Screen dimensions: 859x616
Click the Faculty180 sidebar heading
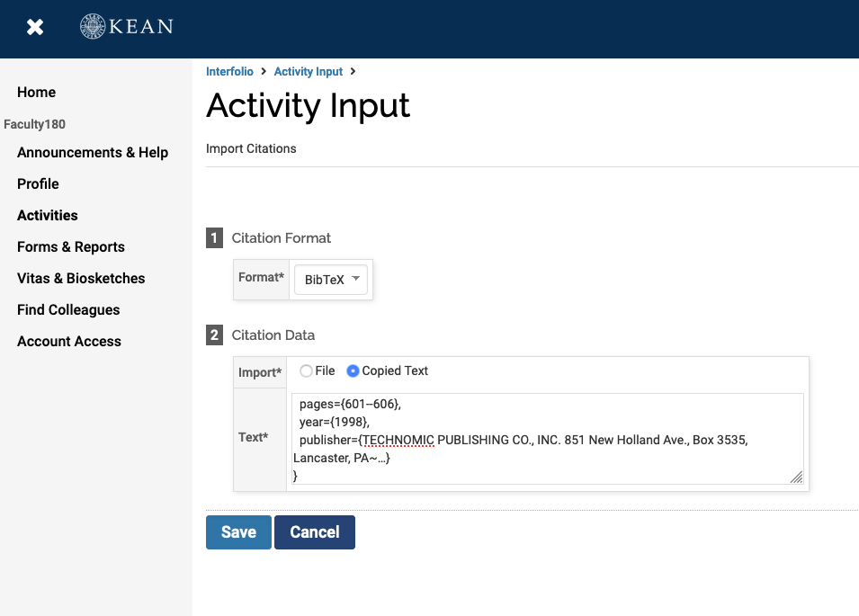(x=34, y=124)
